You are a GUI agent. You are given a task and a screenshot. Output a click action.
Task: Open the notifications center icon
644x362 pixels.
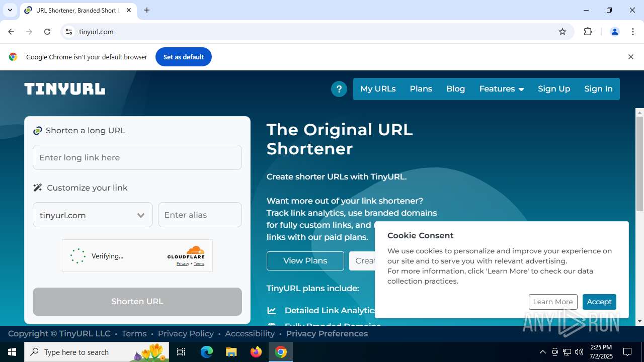click(627, 352)
